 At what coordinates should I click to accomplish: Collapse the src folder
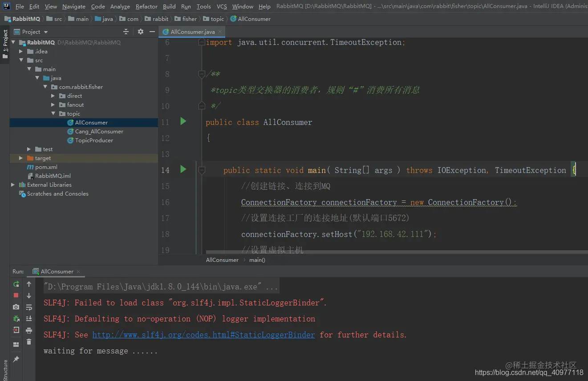coord(21,60)
